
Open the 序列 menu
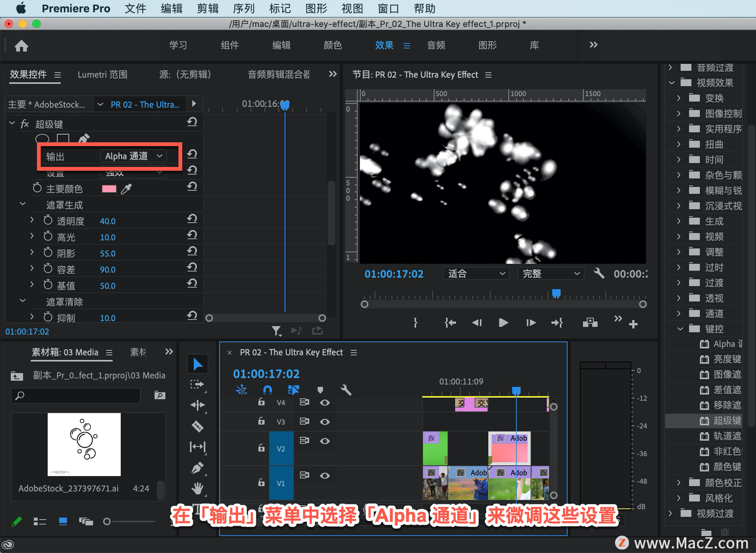pyautogui.click(x=244, y=8)
